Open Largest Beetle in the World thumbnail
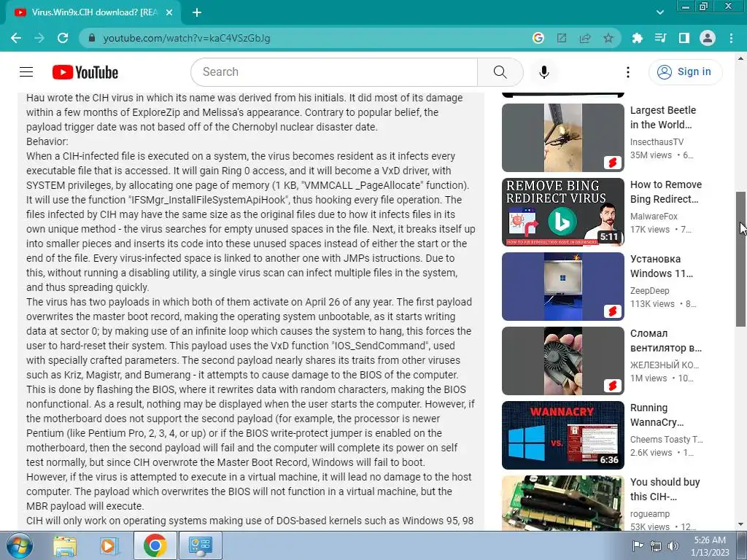The width and height of the screenshot is (747, 560). pyautogui.click(x=562, y=138)
